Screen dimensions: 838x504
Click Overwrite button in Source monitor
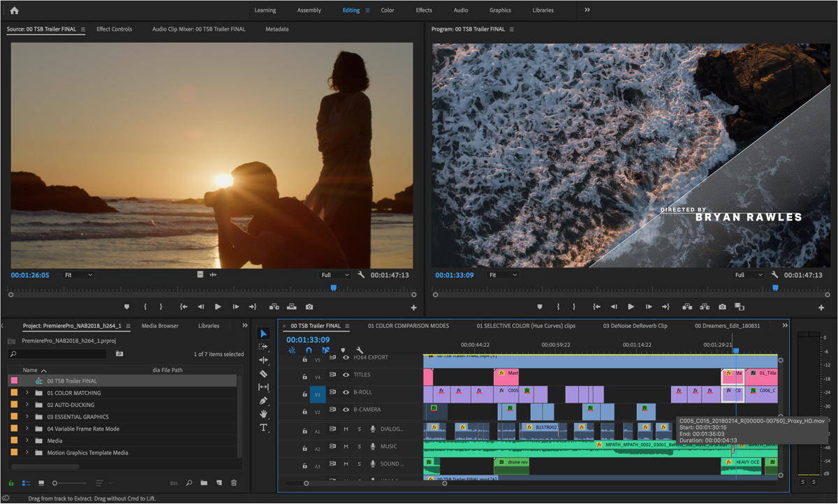coord(291,306)
